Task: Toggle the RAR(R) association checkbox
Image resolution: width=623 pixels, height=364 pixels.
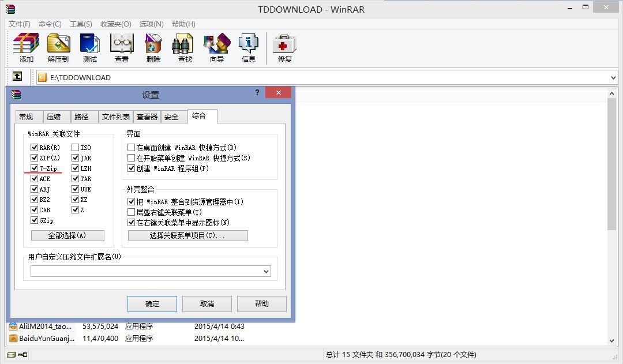Action: pyautogui.click(x=34, y=148)
